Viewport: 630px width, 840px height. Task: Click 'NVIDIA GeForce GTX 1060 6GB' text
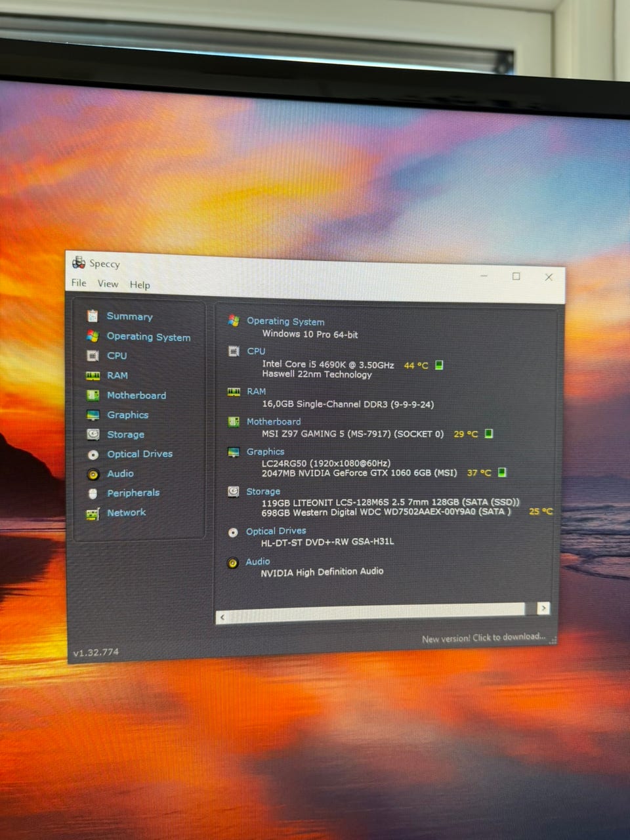point(366,473)
